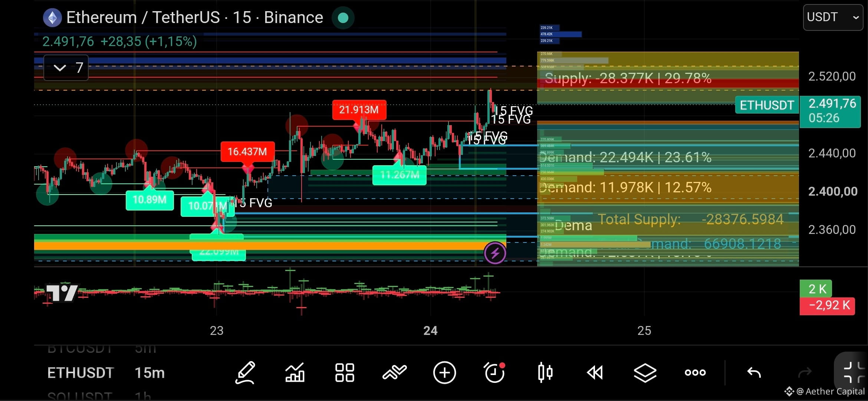
Task: Tap the redo arrow
Action: click(x=805, y=372)
